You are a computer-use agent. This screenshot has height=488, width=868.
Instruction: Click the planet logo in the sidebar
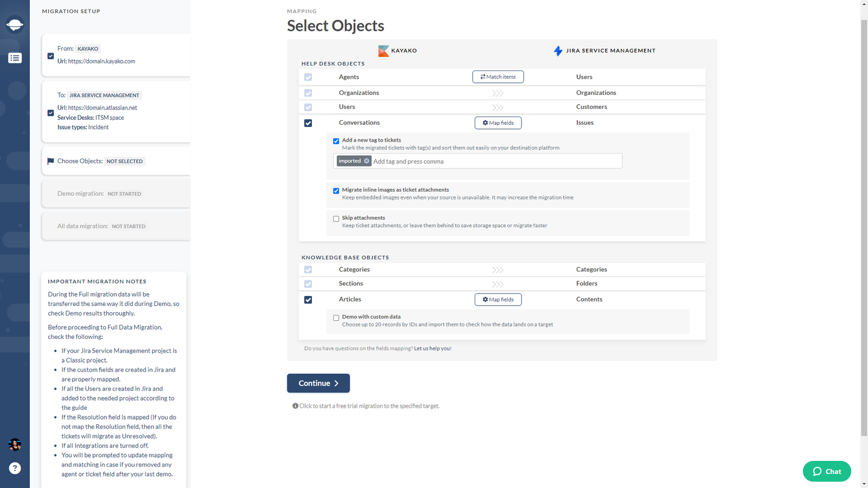(x=15, y=24)
